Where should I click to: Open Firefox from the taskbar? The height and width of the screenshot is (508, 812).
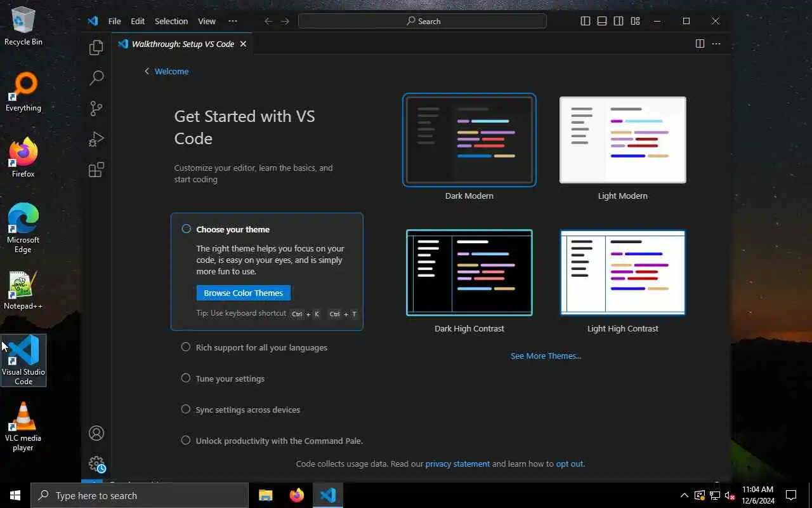[x=296, y=495]
